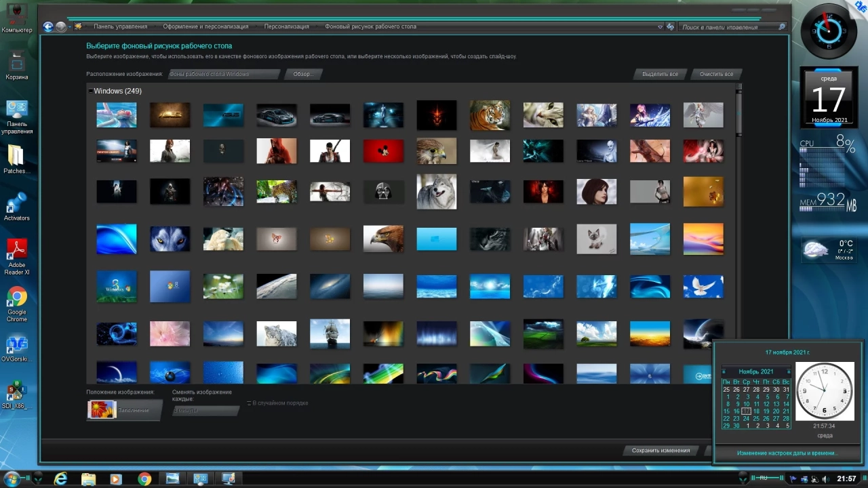Go to Панель управления breadcrumb

[120, 26]
